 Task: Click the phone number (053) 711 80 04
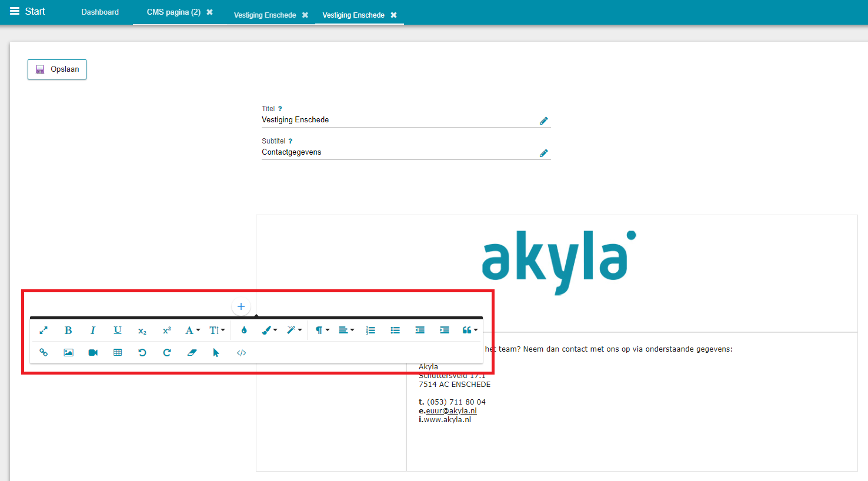[456, 402]
